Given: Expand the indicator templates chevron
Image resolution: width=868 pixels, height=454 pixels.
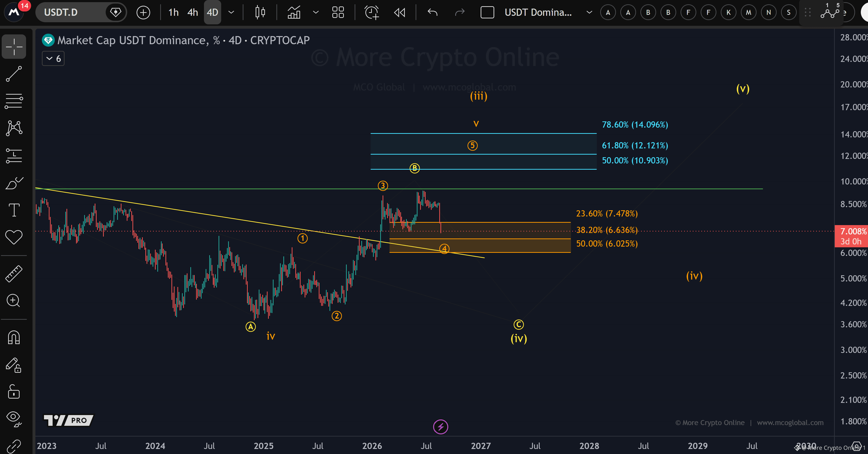Looking at the screenshot, I should (x=316, y=12).
